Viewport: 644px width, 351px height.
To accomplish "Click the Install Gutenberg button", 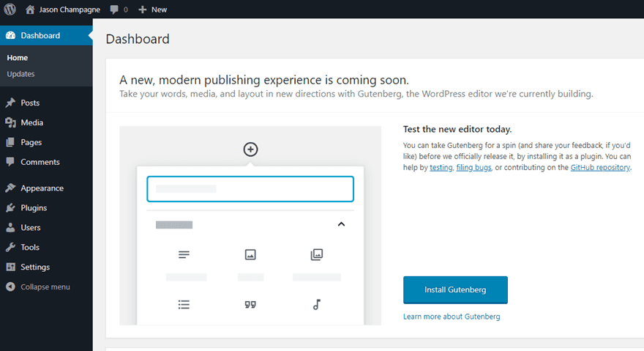I will click(x=455, y=289).
